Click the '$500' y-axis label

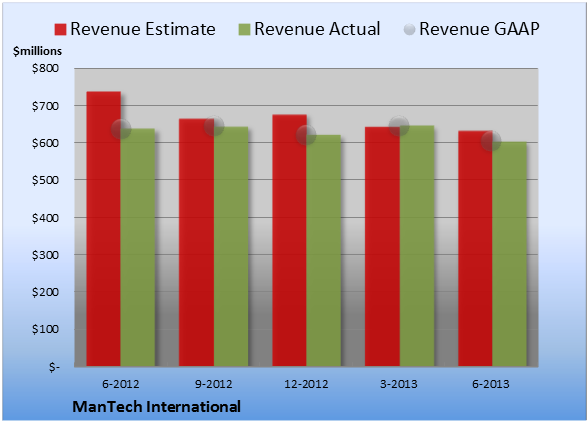click(x=45, y=180)
